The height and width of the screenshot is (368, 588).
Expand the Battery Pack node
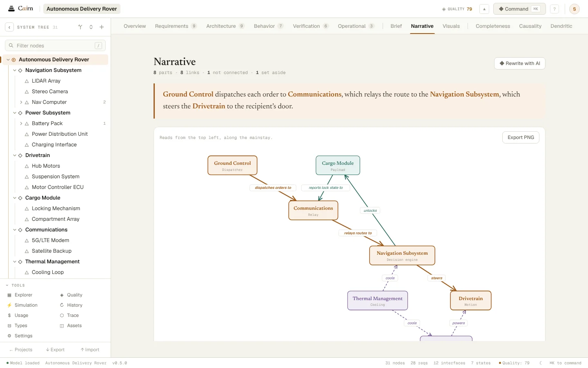click(x=21, y=123)
